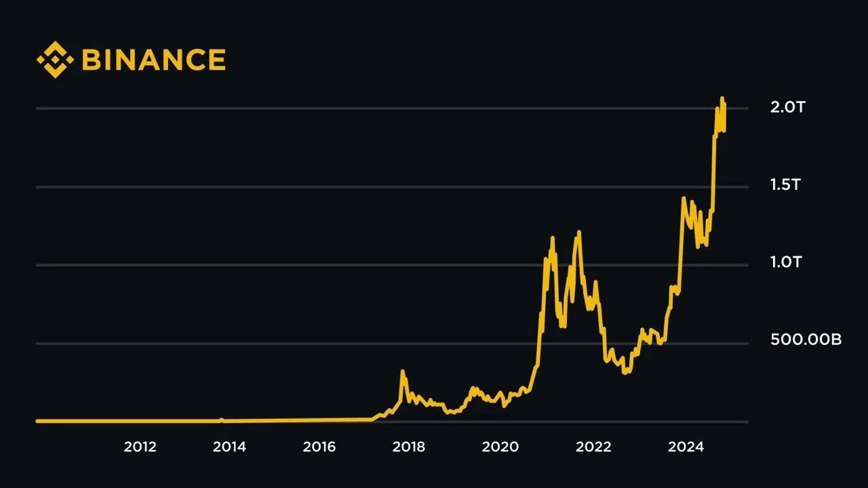
Task: Click the 2020 year label
Action: pyautogui.click(x=500, y=447)
